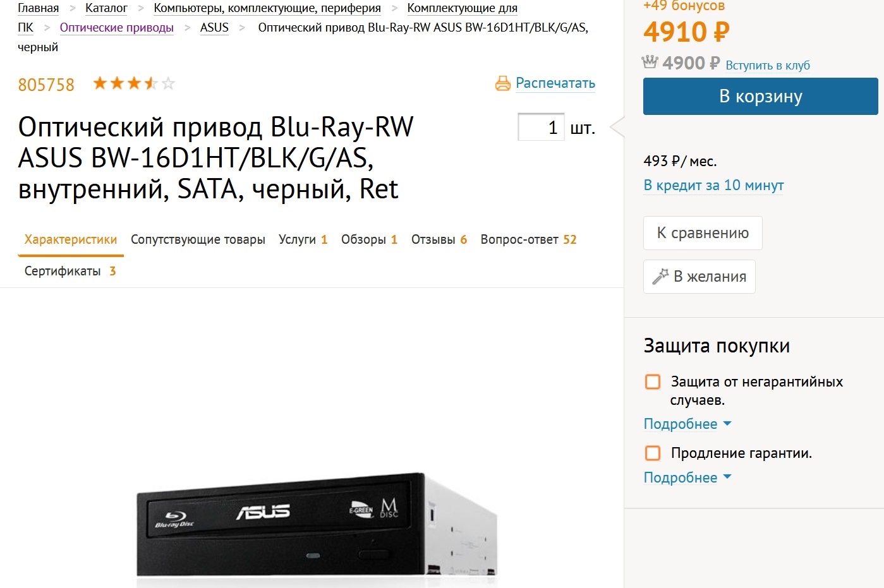Open the В кредит за 10 минут link
884x588 pixels.
point(713,185)
